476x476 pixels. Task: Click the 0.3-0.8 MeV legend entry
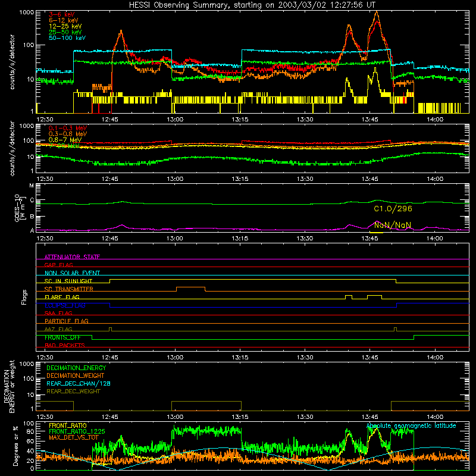click(68, 134)
